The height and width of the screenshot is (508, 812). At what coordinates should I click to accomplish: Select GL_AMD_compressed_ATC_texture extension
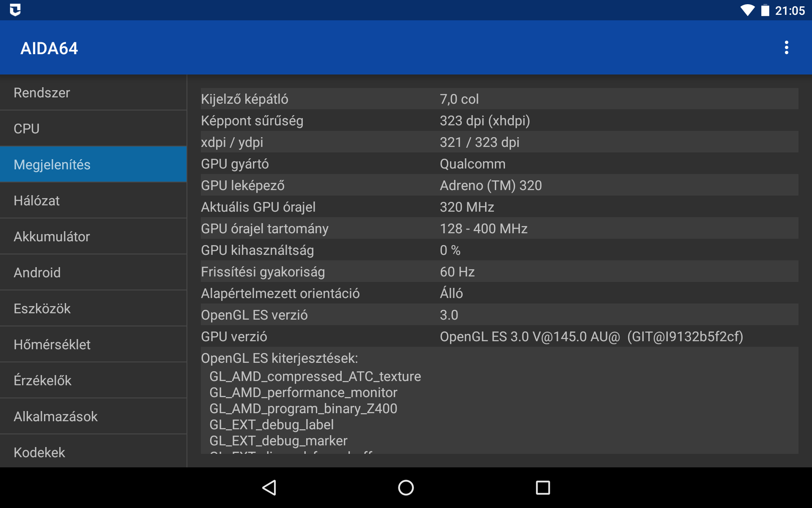pyautogui.click(x=315, y=376)
